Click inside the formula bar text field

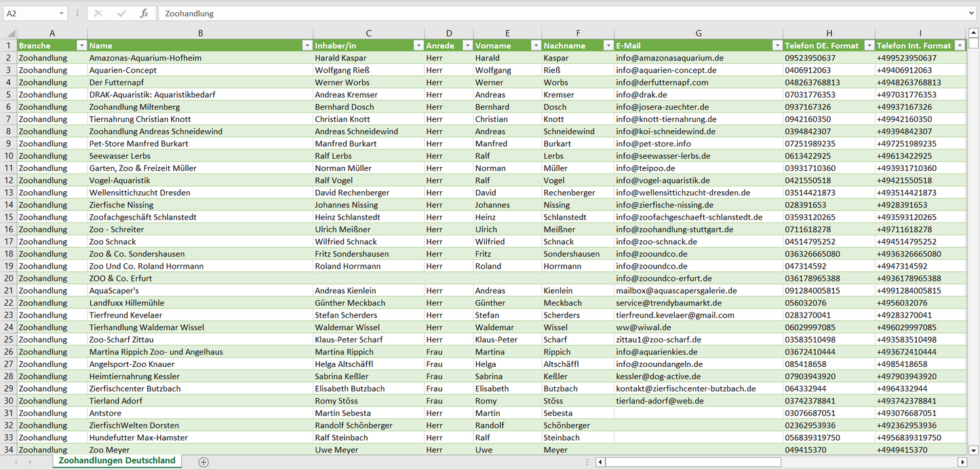(543, 14)
